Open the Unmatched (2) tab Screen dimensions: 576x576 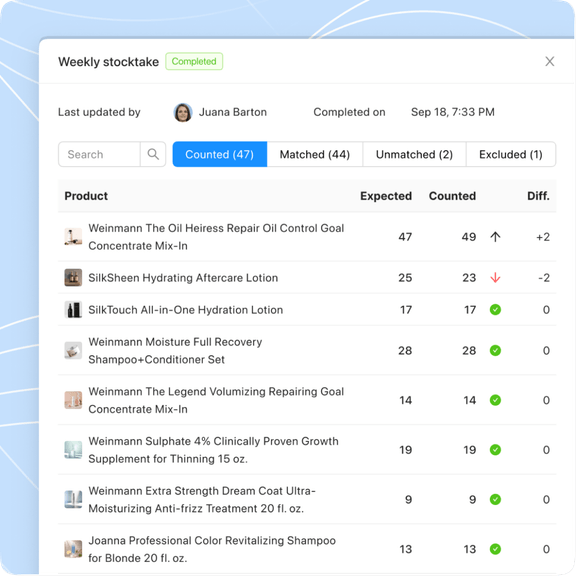click(414, 154)
